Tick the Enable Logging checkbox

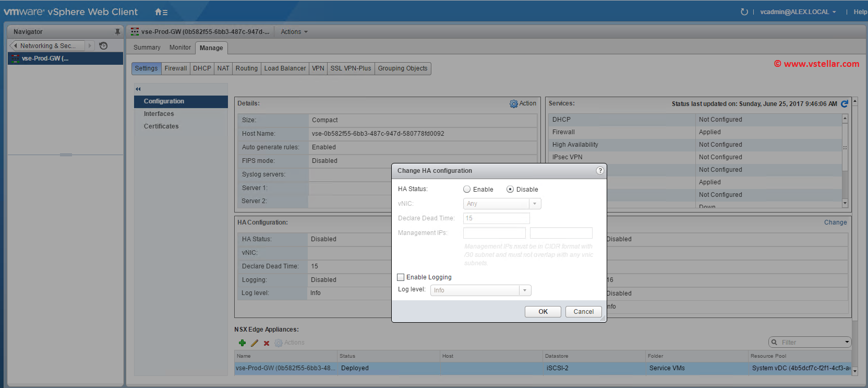coord(401,277)
